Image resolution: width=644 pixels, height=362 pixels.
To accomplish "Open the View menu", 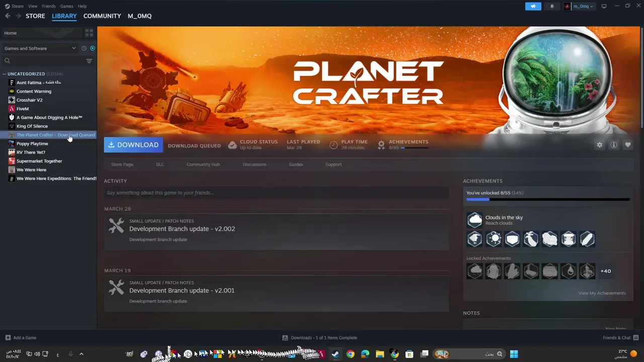I will [x=33, y=6].
